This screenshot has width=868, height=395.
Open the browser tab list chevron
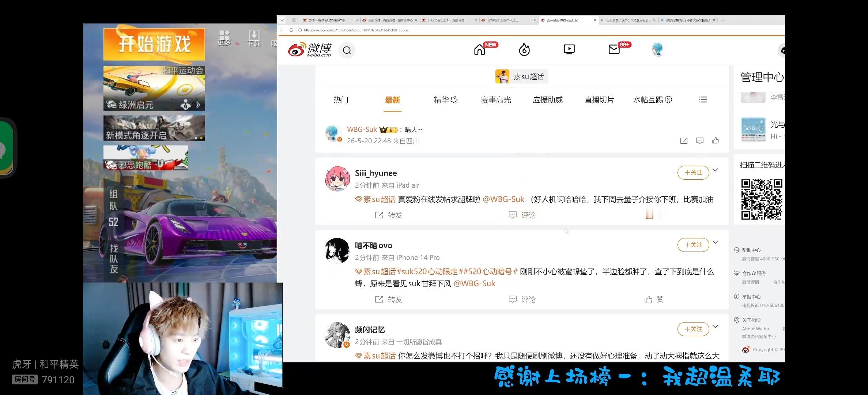coord(283,20)
